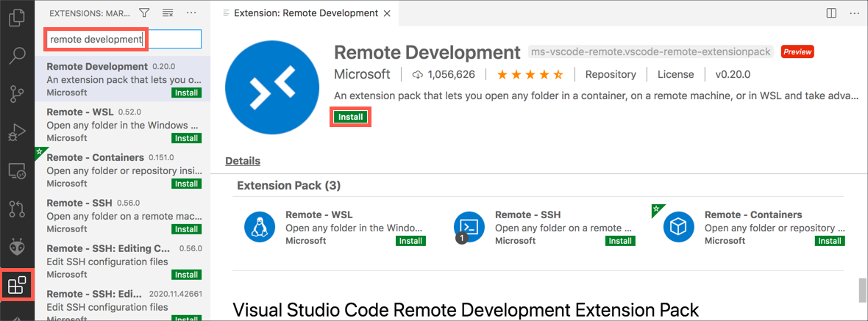Click the main Install button under description
The height and width of the screenshot is (321, 868).
pos(351,117)
